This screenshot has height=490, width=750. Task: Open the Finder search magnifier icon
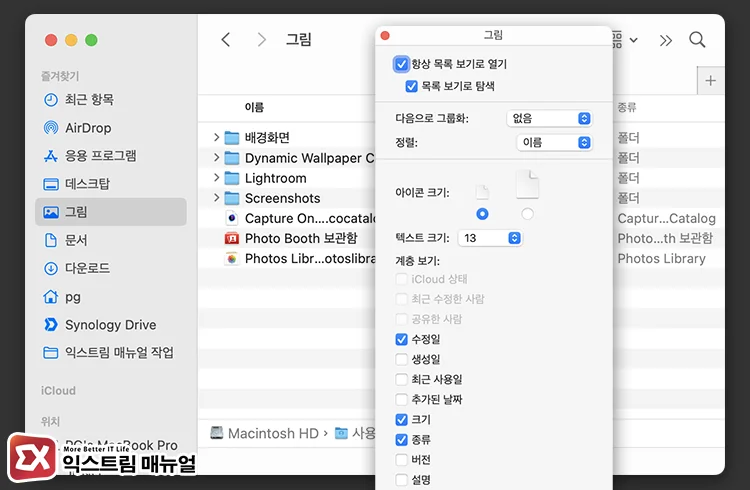(x=697, y=40)
